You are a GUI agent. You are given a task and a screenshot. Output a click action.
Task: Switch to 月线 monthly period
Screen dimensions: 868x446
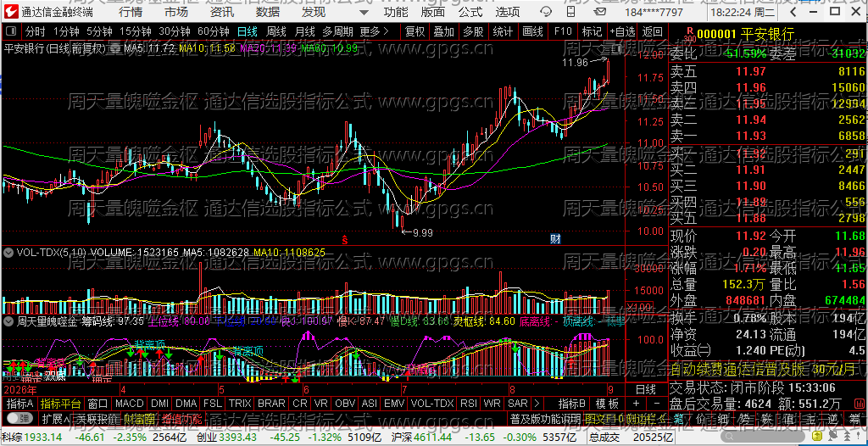click(304, 31)
